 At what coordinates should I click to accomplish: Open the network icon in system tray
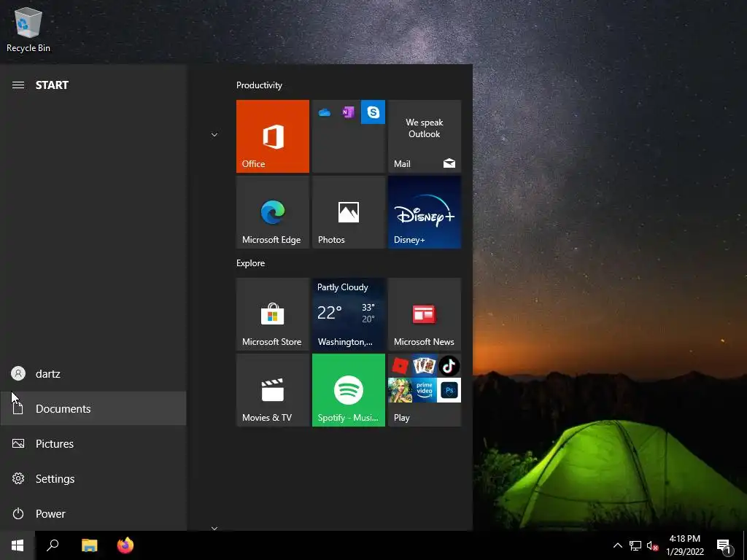click(x=635, y=545)
